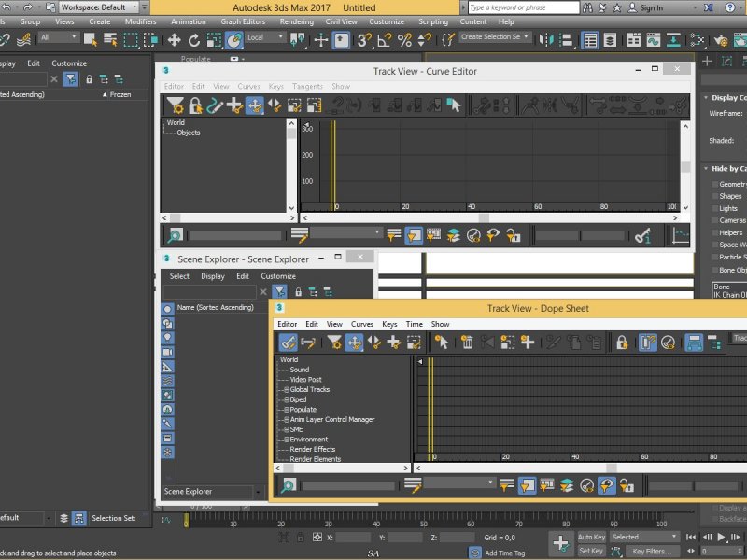The image size is (747, 560).
Task: Open the Local reference coordinate dropdown
Action: (x=265, y=37)
